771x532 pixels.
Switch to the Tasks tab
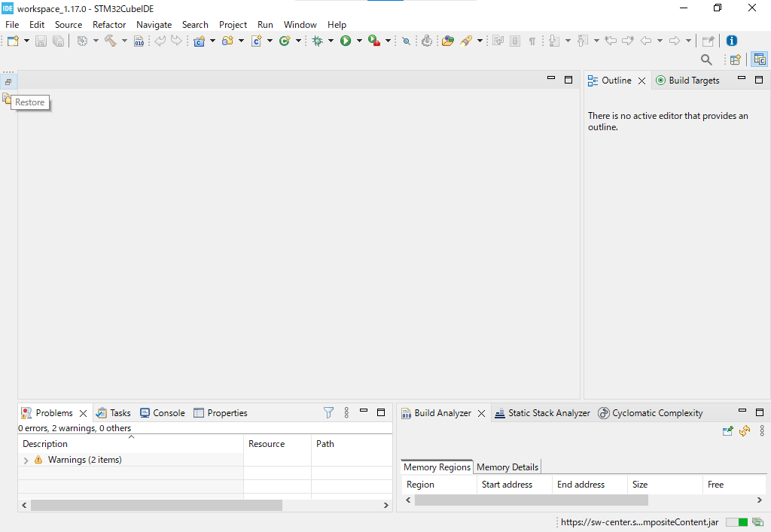[x=114, y=413]
